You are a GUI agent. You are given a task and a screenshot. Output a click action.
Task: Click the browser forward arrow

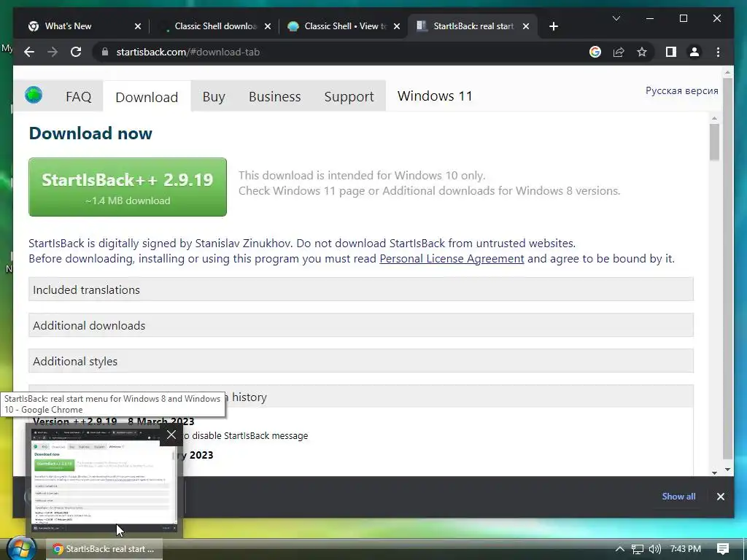coord(53,52)
